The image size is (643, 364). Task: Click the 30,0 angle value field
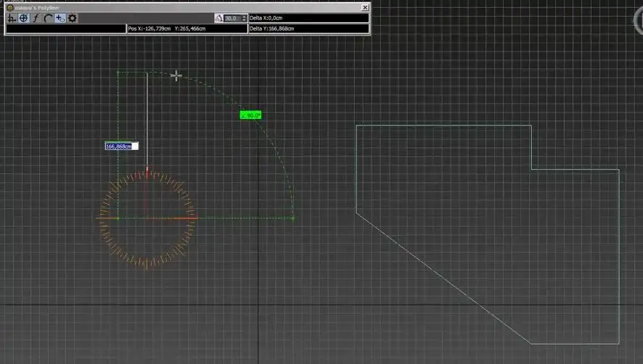tap(232, 18)
